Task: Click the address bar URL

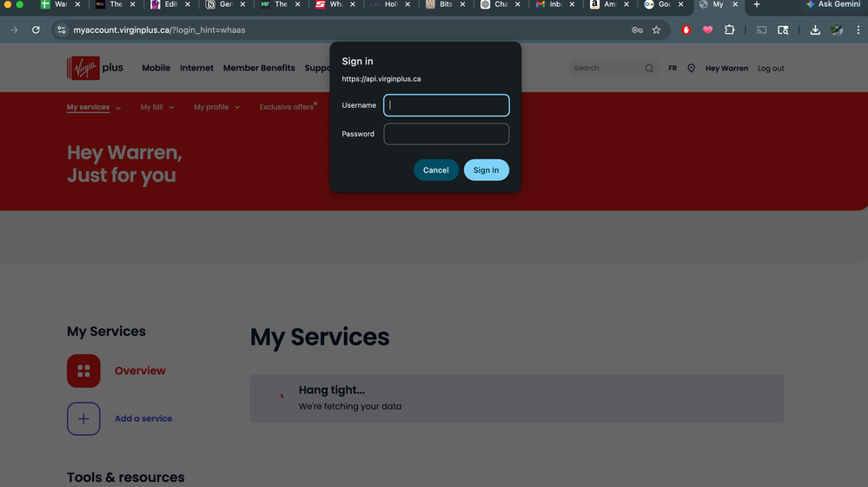Action: (x=159, y=30)
